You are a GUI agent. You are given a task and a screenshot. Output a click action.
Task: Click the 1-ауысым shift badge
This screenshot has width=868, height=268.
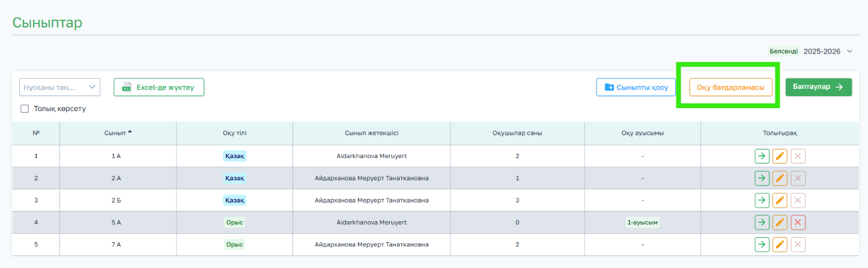pyautogui.click(x=643, y=222)
